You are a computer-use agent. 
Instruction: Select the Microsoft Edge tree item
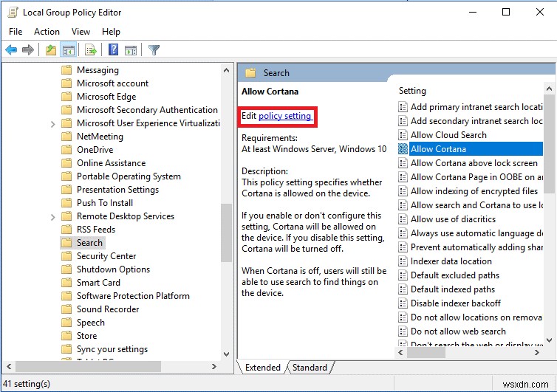click(x=106, y=96)
